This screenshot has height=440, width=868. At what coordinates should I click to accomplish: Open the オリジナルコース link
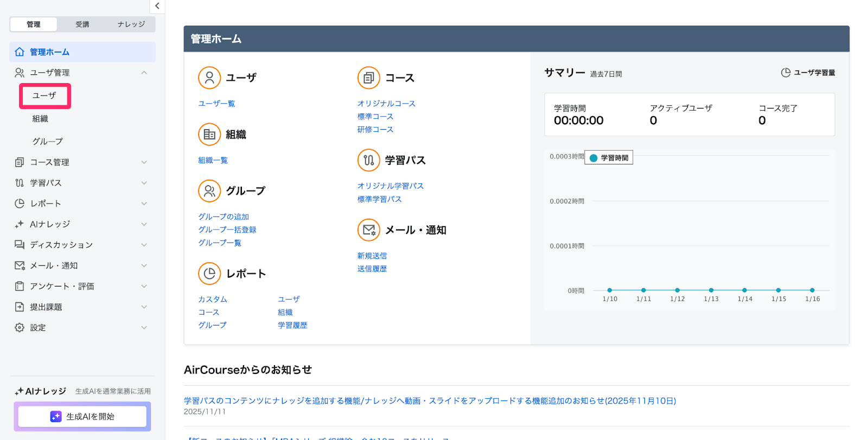click(386, 104)
